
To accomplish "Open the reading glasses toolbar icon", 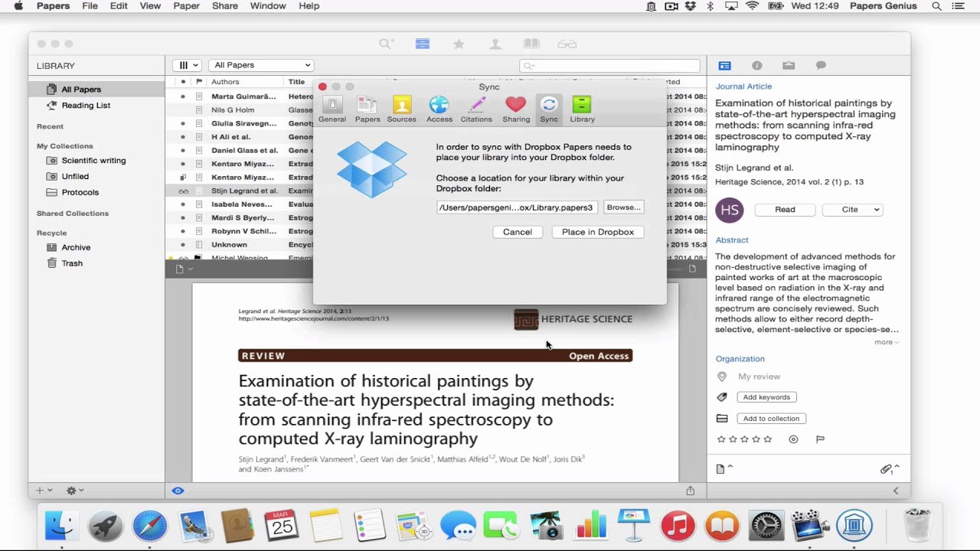I will click(x=567, y=44).
